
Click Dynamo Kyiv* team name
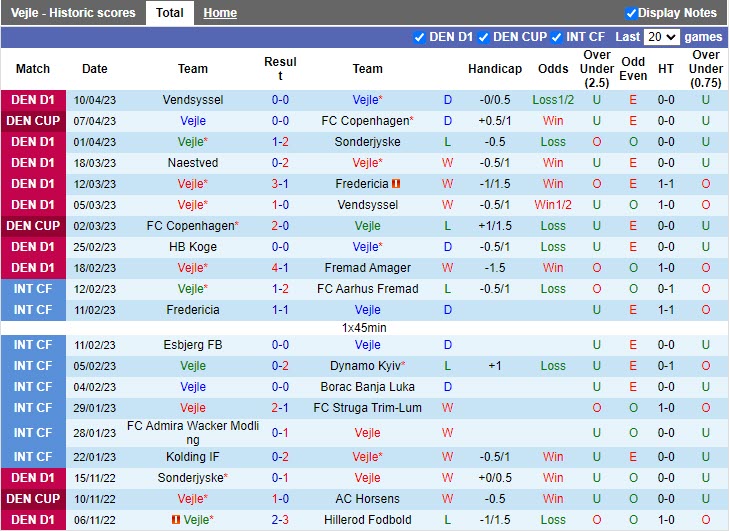367,366
